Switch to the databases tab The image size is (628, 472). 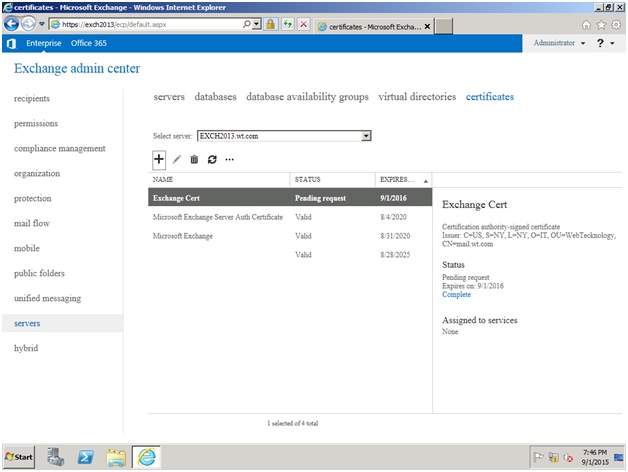[x=215, y=97]
